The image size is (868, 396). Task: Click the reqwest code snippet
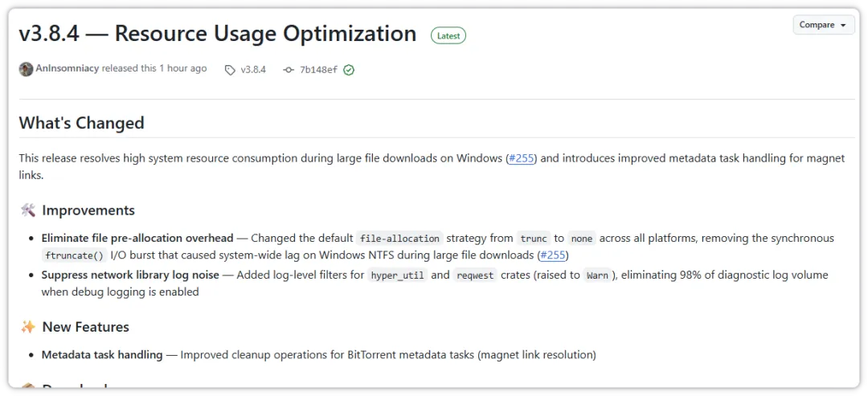tap(476, 276)
